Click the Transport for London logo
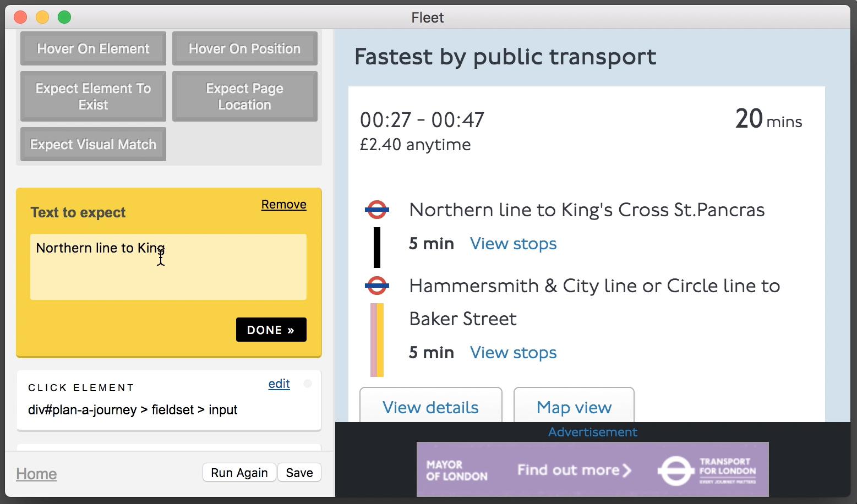The width and height of the screenshot is (857, 504). [707, 470]
